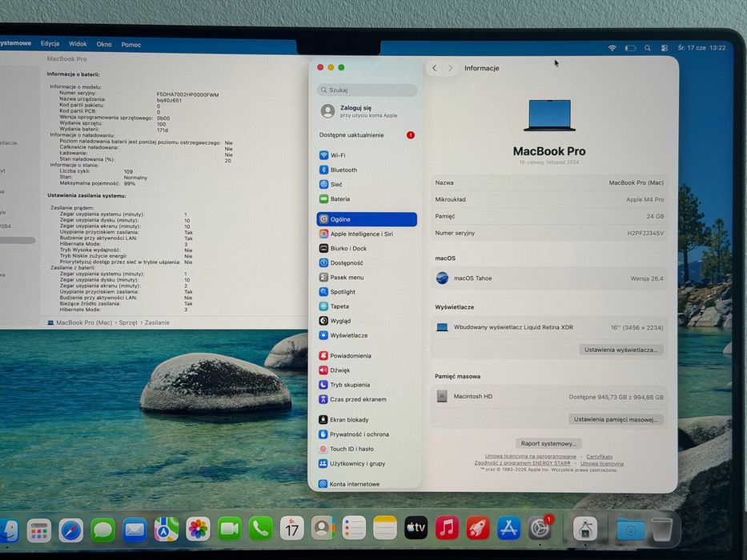
Task: Open Ekran blokady settings
Action: [x=367, y=419]
